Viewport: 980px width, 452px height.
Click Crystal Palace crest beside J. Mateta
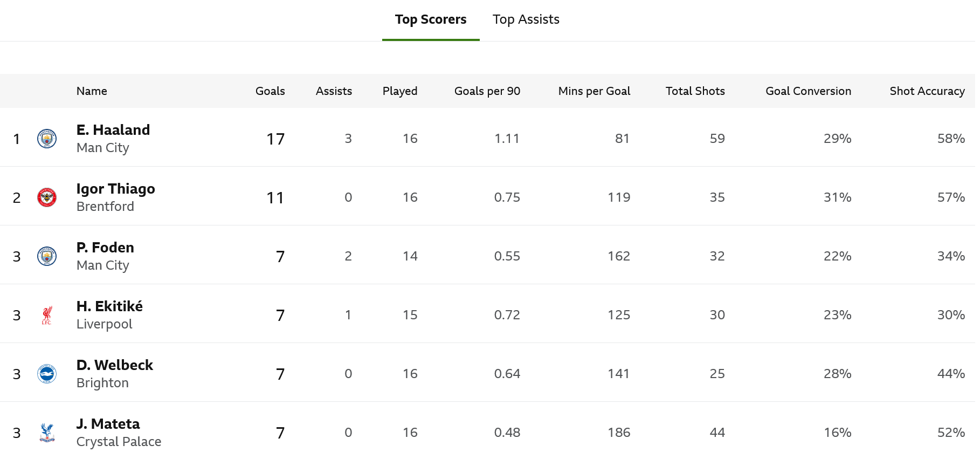(47, 432)
